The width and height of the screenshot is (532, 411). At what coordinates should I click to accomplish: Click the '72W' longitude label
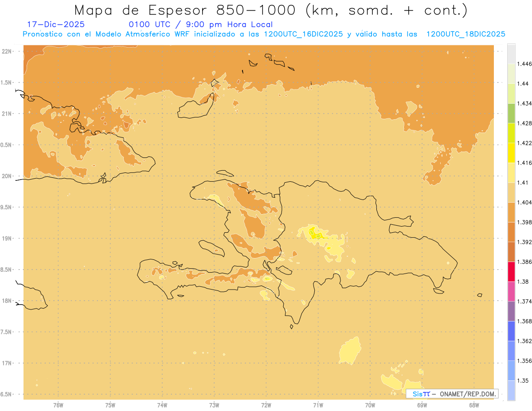pos(266,405)
